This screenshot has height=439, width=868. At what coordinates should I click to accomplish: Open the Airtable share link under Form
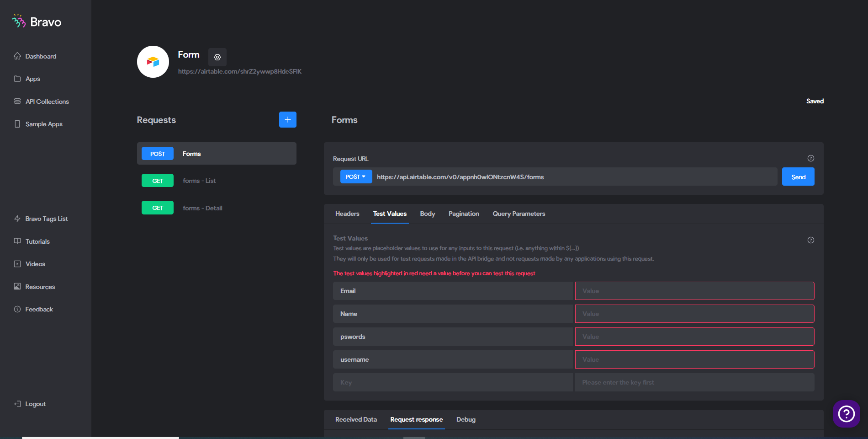pyautogui.click(x=240, y=71)
